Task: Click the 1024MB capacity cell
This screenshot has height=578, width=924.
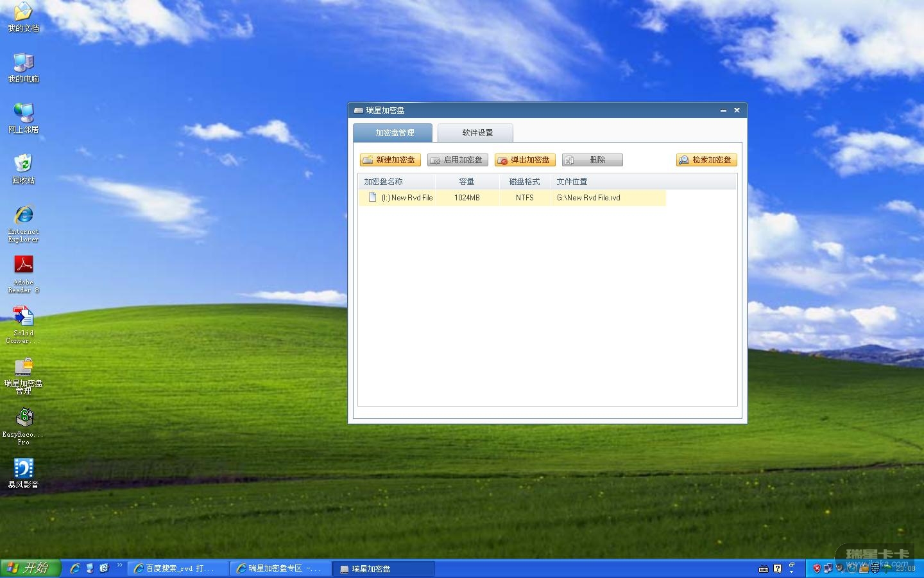Action: (x=467, y=198)
